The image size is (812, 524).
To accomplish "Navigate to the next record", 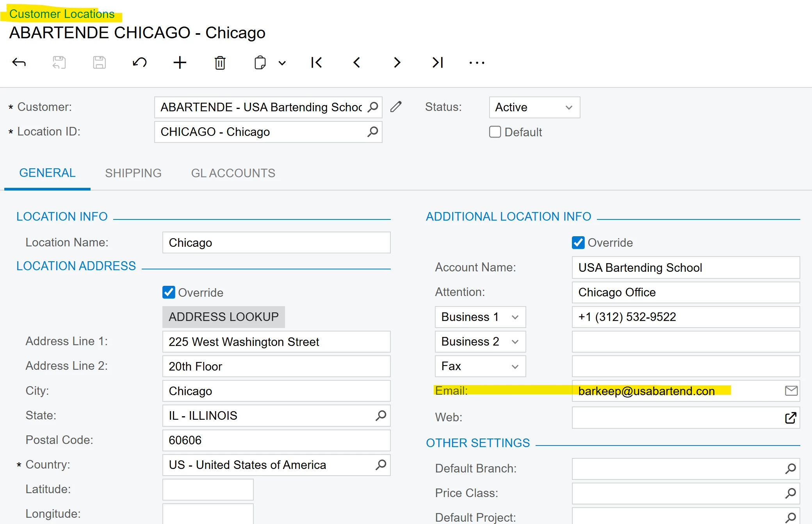I will (397, 62).
